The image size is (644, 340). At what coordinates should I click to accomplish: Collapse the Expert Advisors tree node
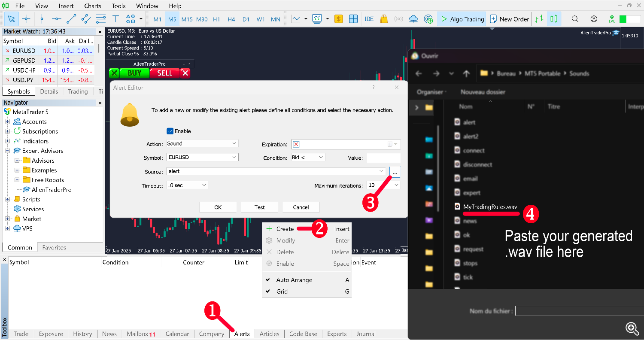pos(7,151)
